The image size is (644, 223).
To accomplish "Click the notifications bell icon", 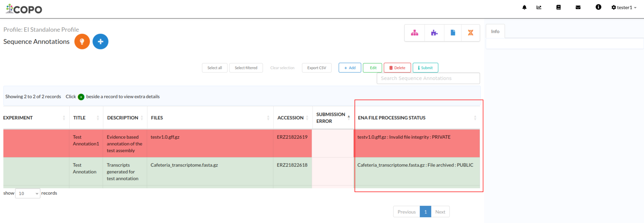I will pos(524,8).
